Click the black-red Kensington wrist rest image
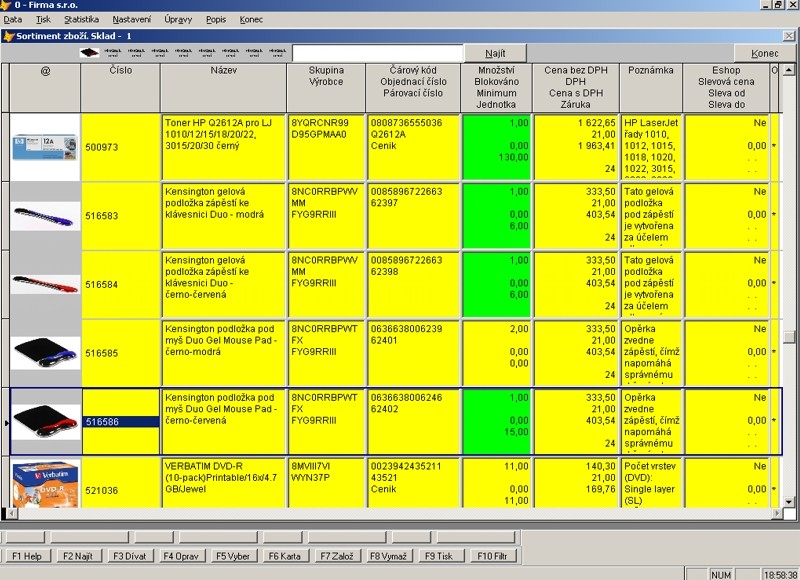The image size is (800, 580). coord(45,284)
